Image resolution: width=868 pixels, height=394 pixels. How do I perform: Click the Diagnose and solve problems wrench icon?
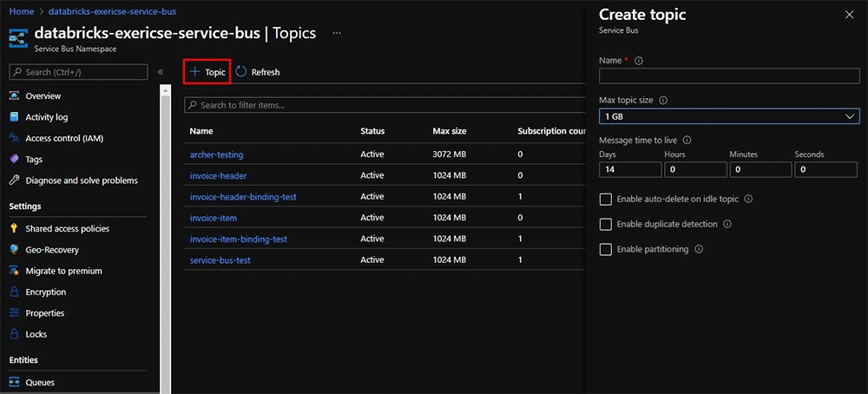(15, 181)
